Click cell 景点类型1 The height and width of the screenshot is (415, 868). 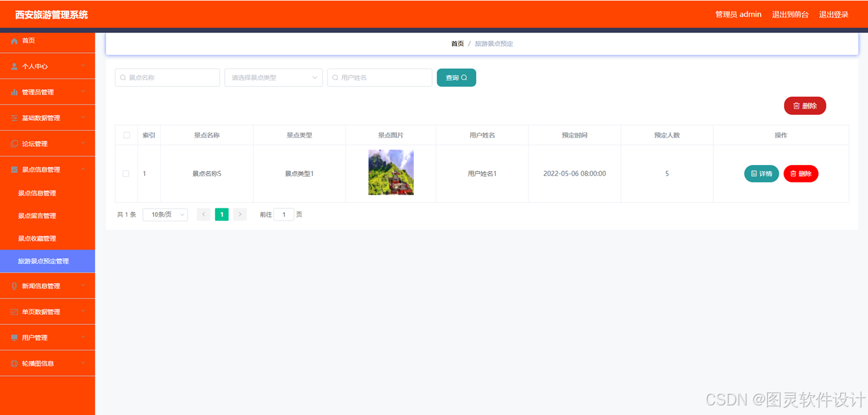pos(299,174)
